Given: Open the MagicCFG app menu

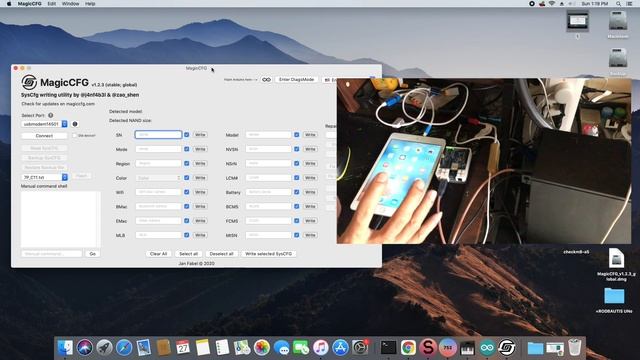Looking at the screenshot, I should 29,4.
